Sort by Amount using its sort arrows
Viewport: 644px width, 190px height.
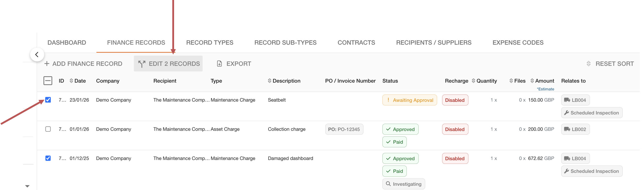click(x=532, y=81)
